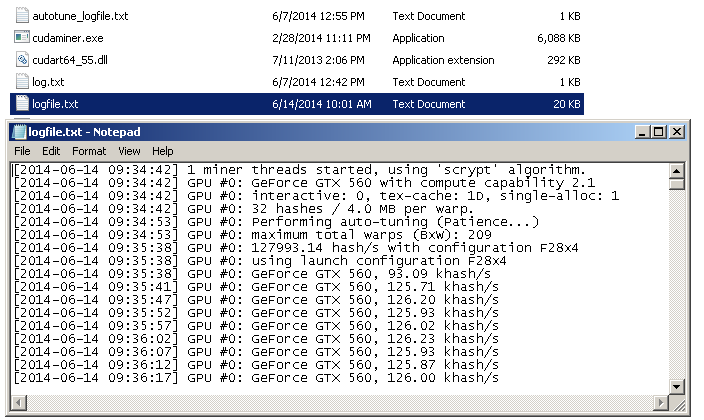The height and width of the screenshot is (420, 704).
Task: Click the date 2/28/2014 11:11 PM
Action: [321, 38]
